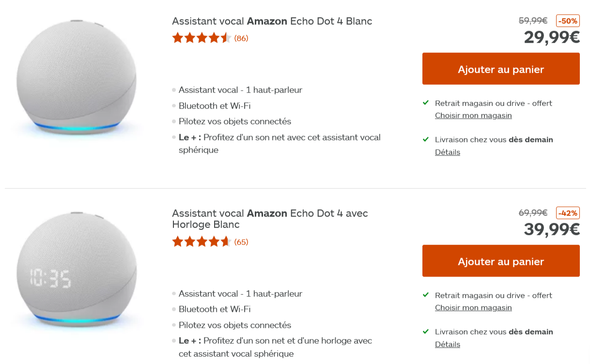
Task: Add the Echo Dot 4 Blanc to cart
Action: tap(501, 69)
